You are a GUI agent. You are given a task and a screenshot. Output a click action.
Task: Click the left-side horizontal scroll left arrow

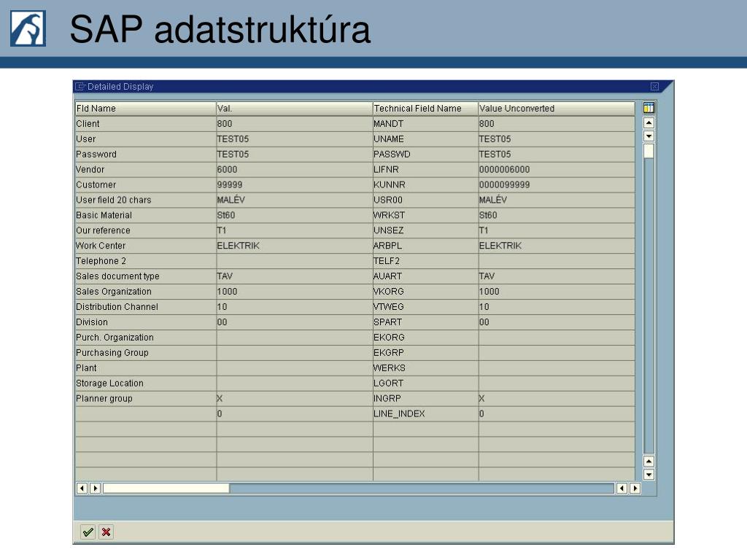82,488
